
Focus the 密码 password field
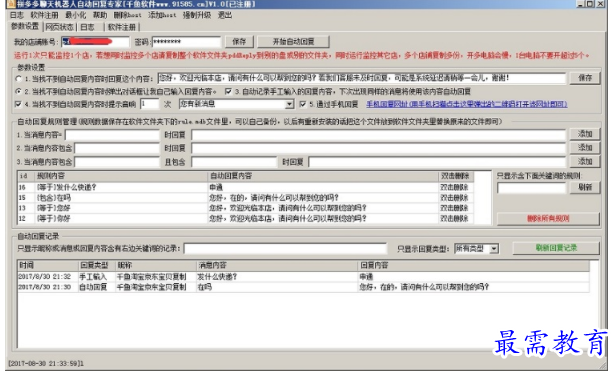click(186, 42)
